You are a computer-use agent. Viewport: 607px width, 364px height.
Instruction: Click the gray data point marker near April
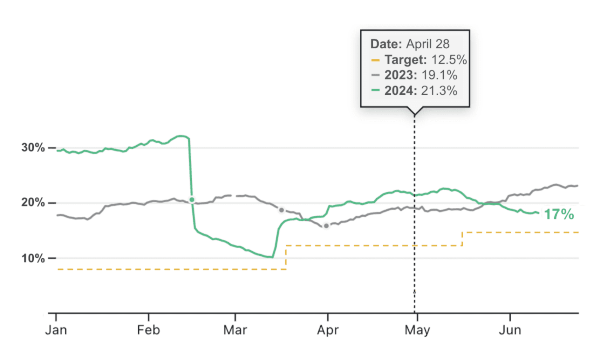pos(326,226)
